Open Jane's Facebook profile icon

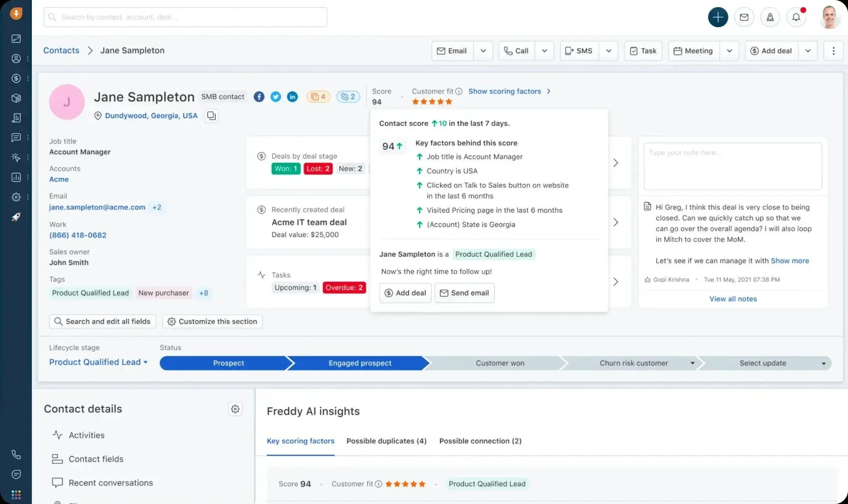[x=259, y=97]
